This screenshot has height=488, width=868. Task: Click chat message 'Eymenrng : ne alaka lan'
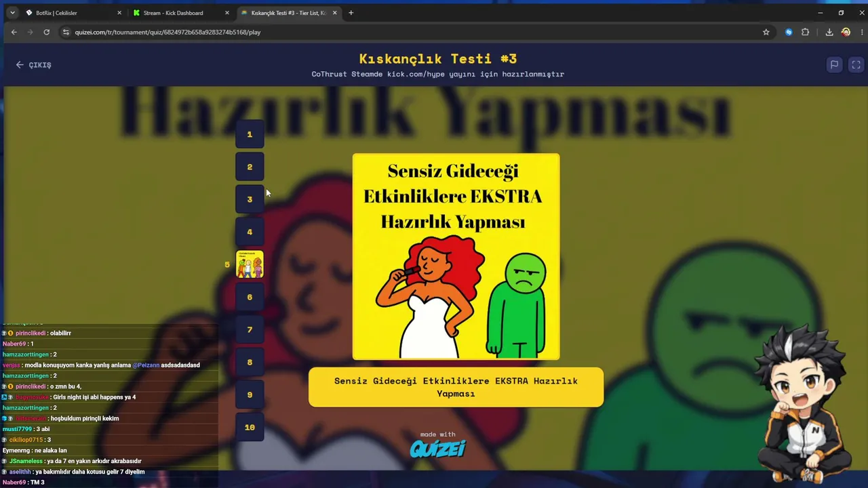[x=35, y=450]
